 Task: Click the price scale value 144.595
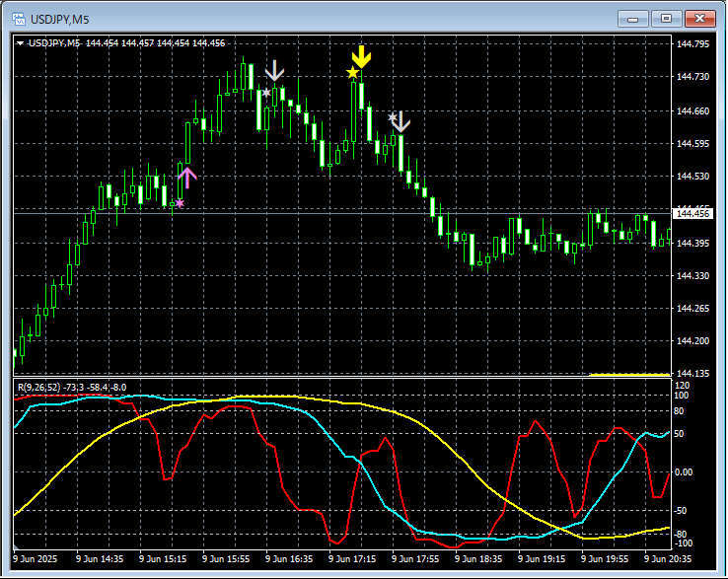(692, 143)
